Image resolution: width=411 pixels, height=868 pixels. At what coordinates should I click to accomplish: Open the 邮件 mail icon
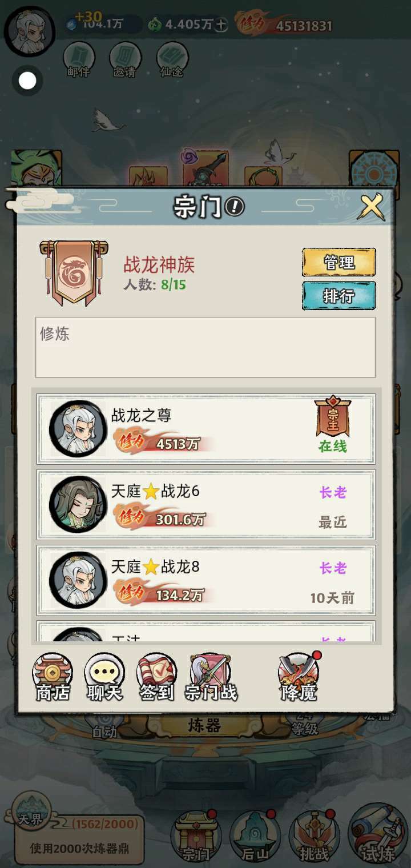coord(78,59)
